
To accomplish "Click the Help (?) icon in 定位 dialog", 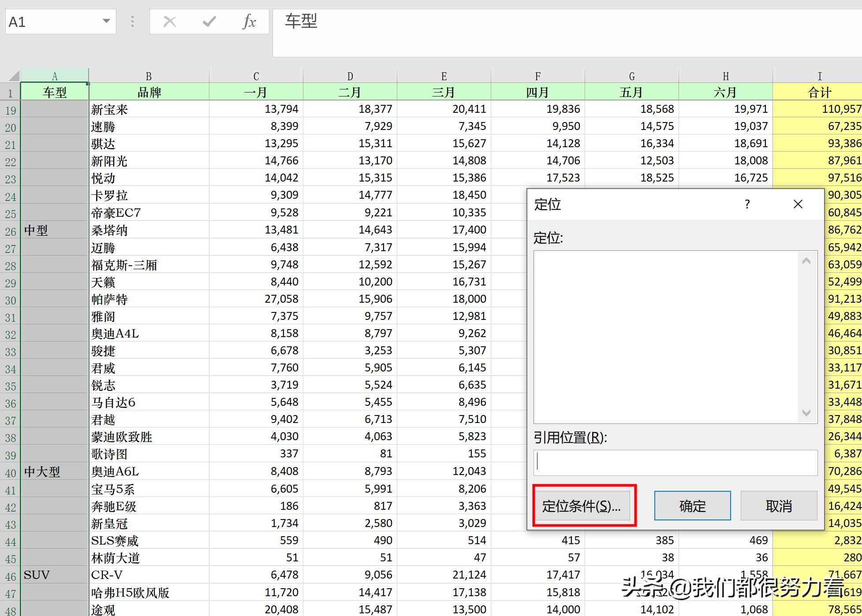I will pyautogui.click(x=747, y=204).
